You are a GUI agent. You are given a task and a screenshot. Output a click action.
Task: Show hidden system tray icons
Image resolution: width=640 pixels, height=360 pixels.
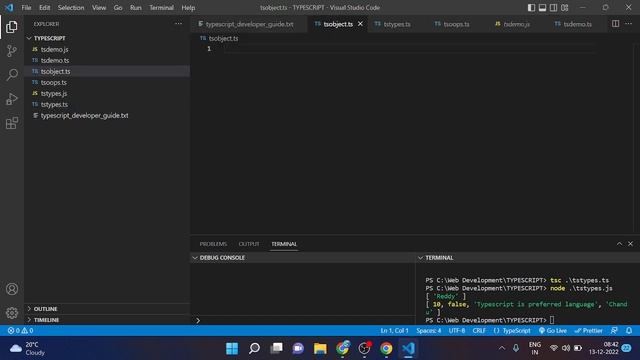[x=502, y=348]
